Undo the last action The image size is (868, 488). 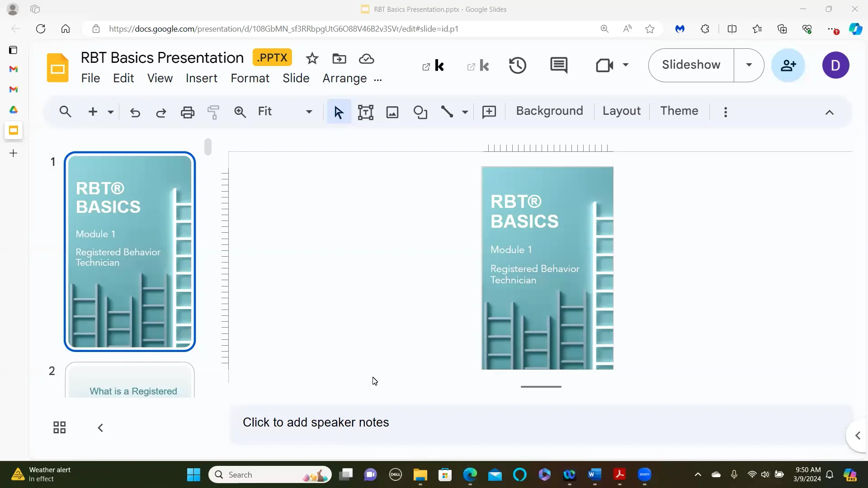coord(135,112)
